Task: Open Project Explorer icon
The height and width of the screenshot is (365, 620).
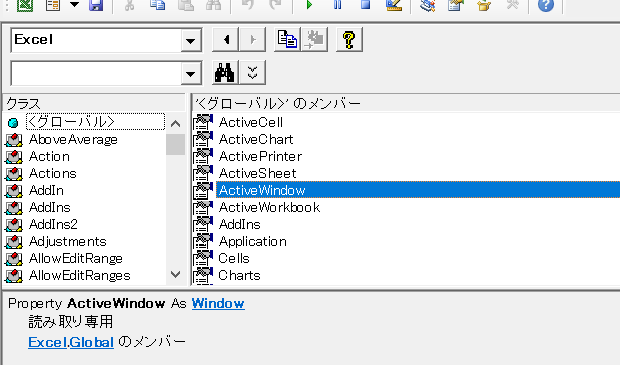Action: pyautogui.click(x=427, y=5)
